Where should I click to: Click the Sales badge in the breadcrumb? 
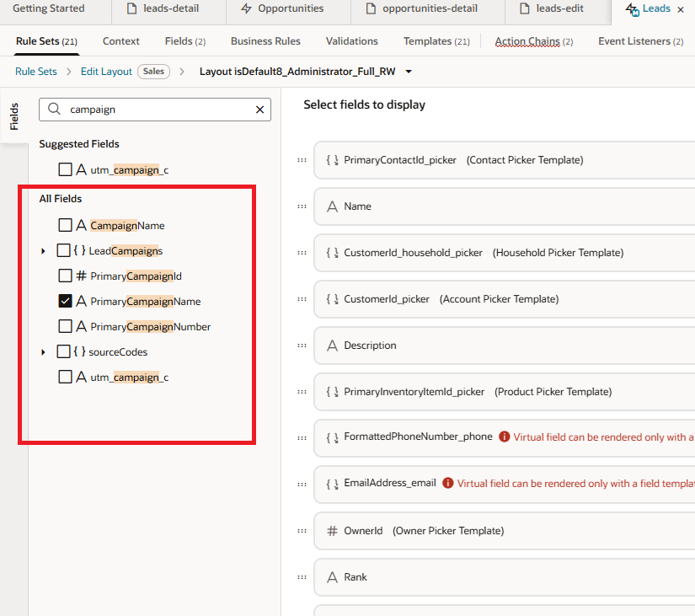(153, 72)
